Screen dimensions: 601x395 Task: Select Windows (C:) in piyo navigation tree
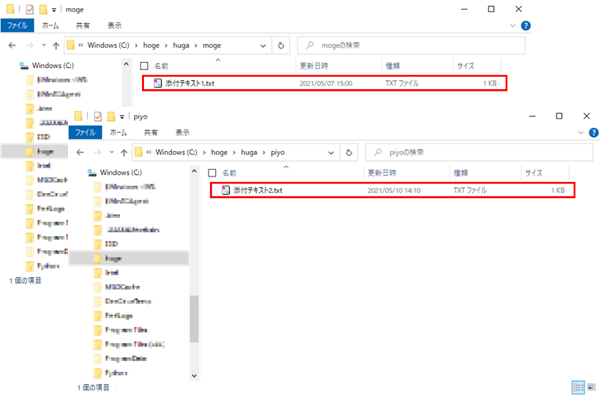tap(120, 172)
